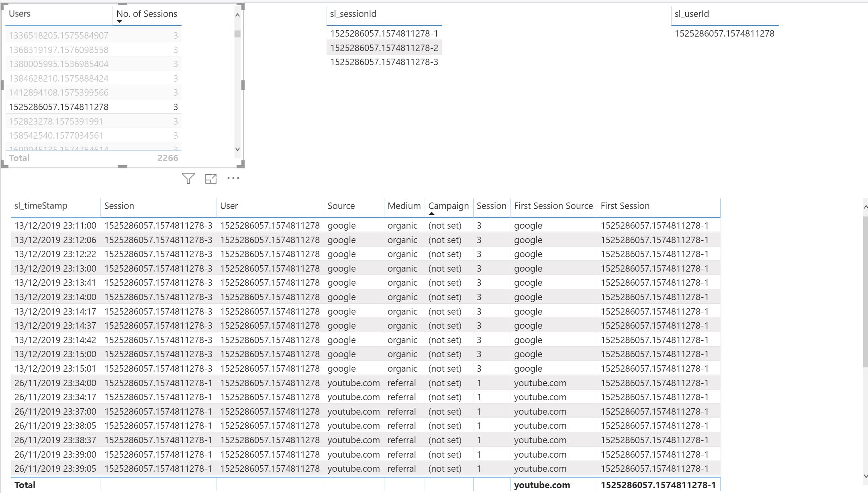Click bold First Session total value
This screenshot has height=493, width=868.
[658, 485]
